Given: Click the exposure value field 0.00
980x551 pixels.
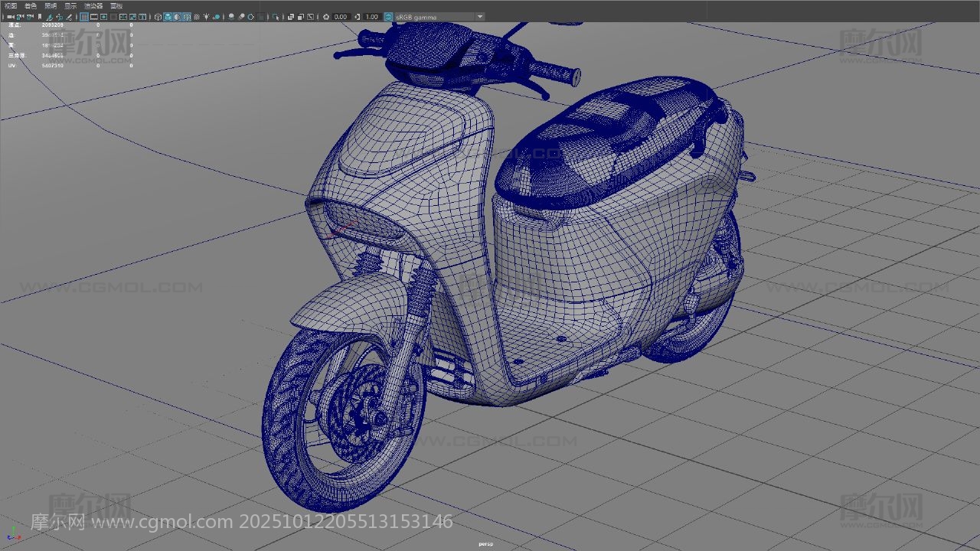Looking at the screenshot, I should 341,16.
